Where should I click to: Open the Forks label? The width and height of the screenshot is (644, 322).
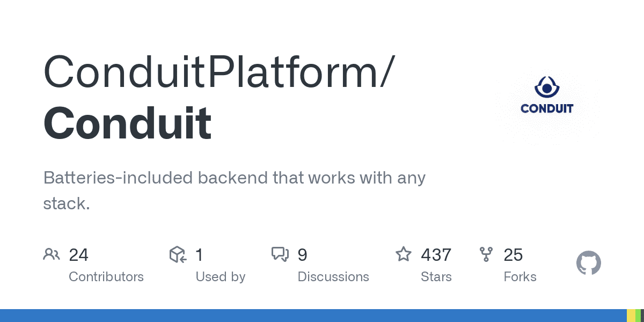pyautogui.click(x=520, y=277)
